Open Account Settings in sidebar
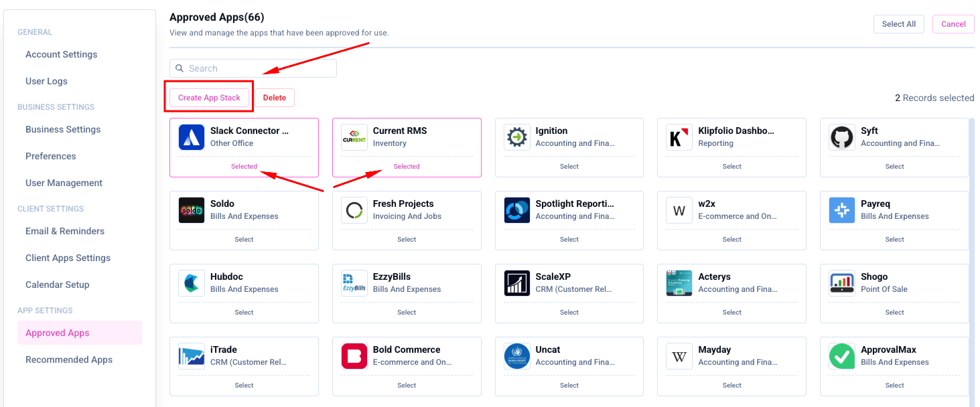 point(62,54)
